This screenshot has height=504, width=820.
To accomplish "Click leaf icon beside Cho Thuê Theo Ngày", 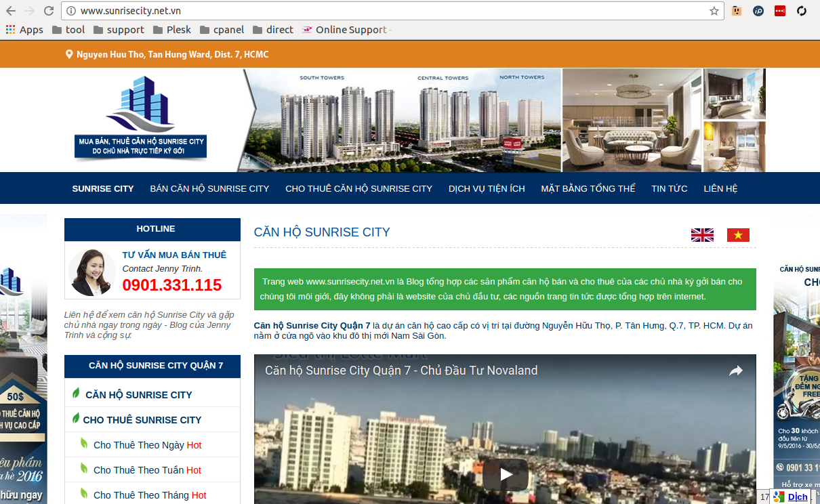I will click(84, 443).
